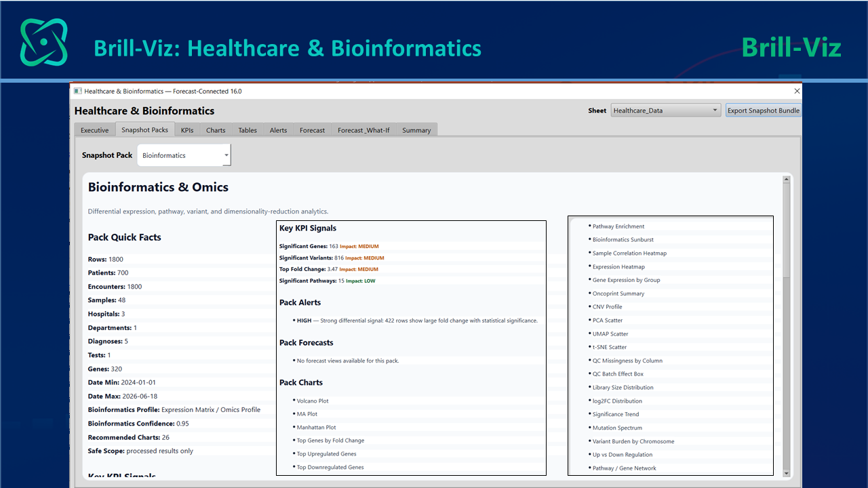The width and height of the screenshot is (868, 488).
Task: Click Variant Burden by Chromosome item
Action: (633, 441)
